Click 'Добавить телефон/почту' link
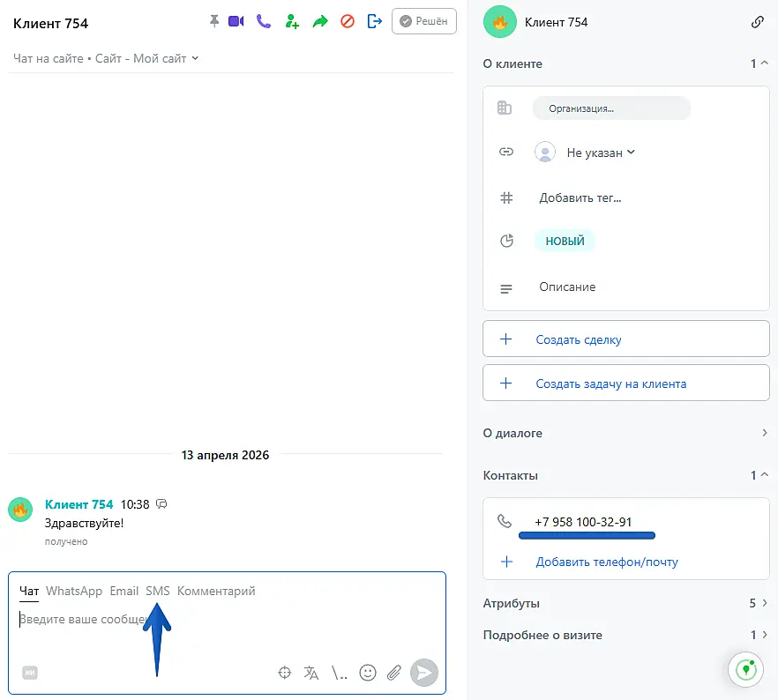The image size is (778, 700). click(606, 562)
